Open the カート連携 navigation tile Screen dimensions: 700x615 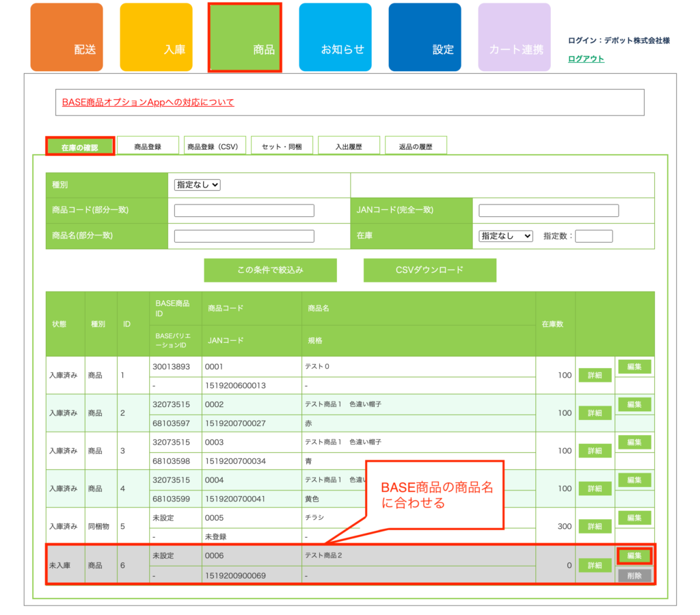pyautogui.click(x=514, y=38)
